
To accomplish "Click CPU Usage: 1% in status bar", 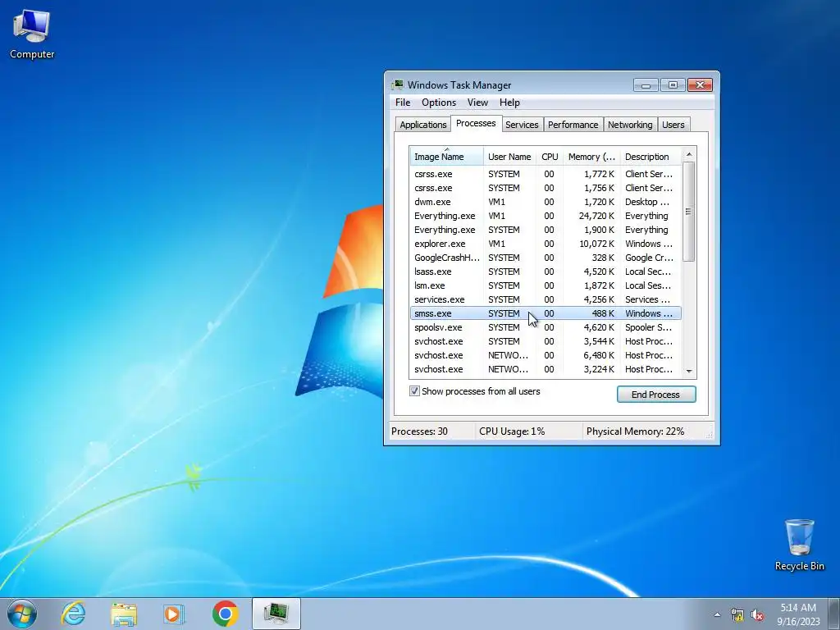I will click(512, 431).
